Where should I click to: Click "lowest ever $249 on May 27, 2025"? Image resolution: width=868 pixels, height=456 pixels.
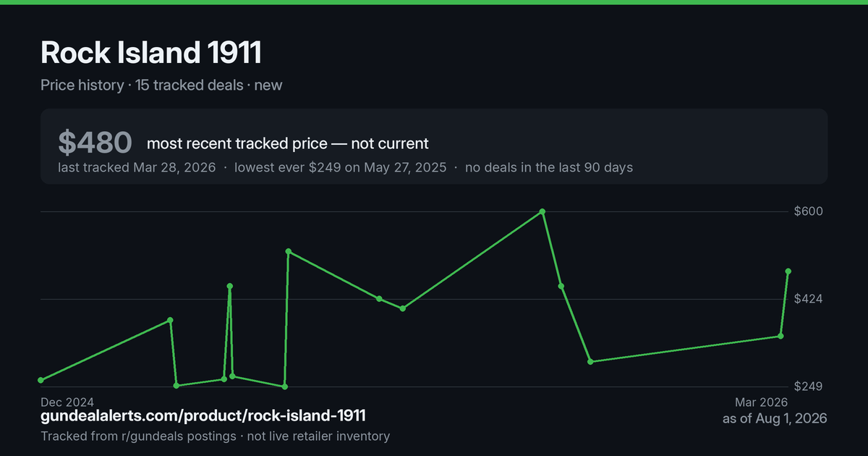point(339,167)
